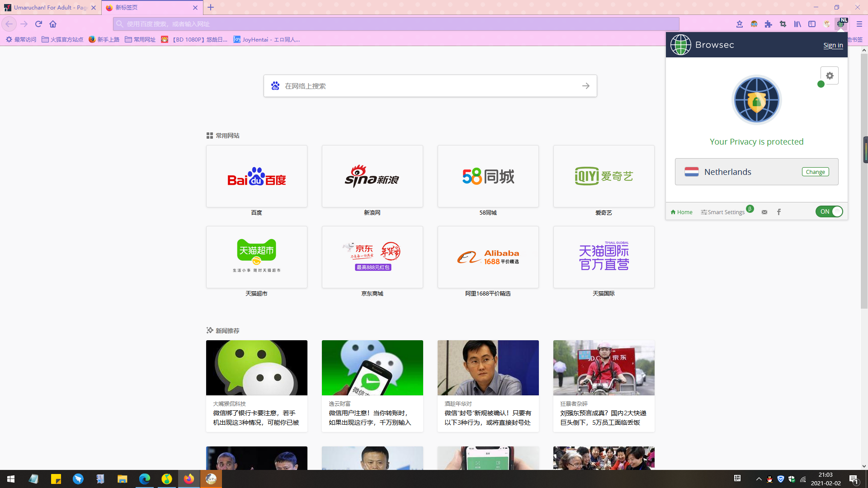Go back one page
The image size is (868, 488).
point(9,24)
